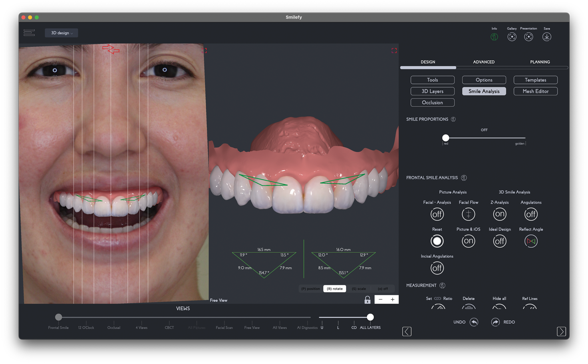588x364 pixels.
Task: Click the Reflect Angle icon
Action: (x=531, y=241)
